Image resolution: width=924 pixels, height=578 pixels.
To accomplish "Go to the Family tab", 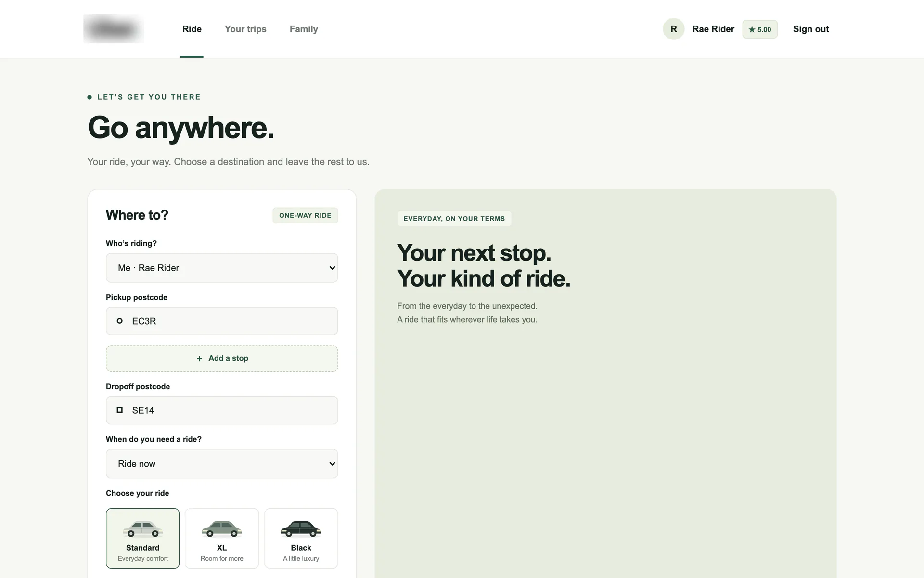I will (304, 29).
